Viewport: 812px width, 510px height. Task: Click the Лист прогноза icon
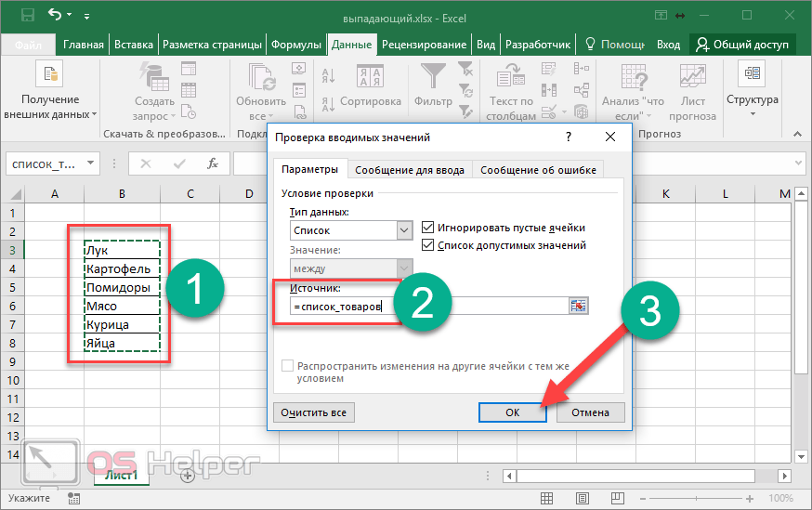tap(692, 76)
